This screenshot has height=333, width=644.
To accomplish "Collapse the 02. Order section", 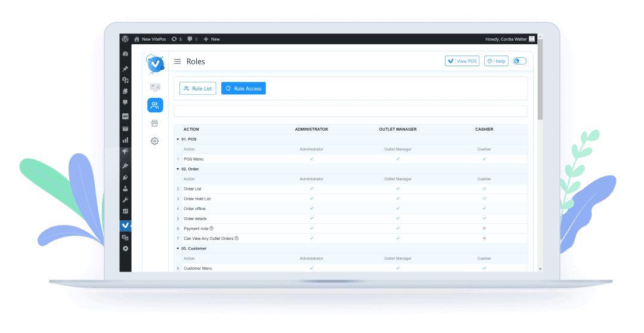I will click(178, 169).
